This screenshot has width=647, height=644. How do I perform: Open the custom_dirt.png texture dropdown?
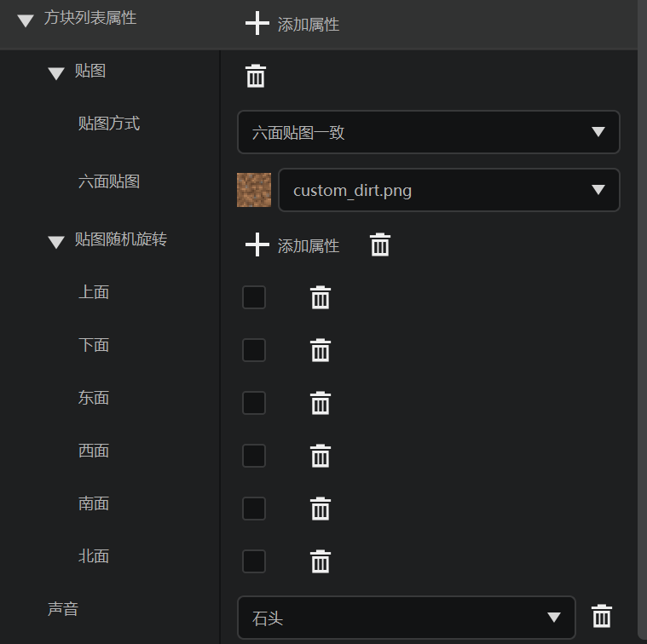tap(449, 190)
